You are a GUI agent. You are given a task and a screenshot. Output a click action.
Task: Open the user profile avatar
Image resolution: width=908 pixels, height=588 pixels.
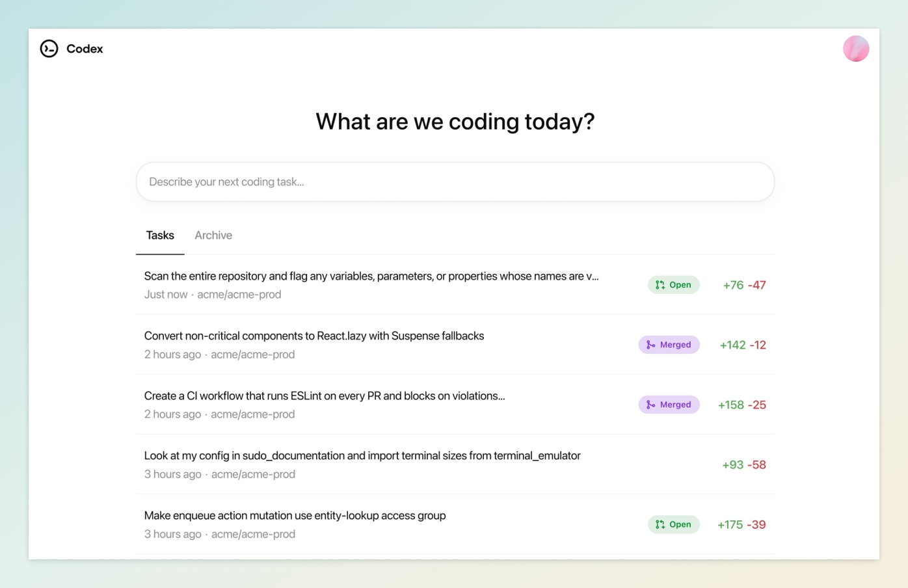pos(856,49)
